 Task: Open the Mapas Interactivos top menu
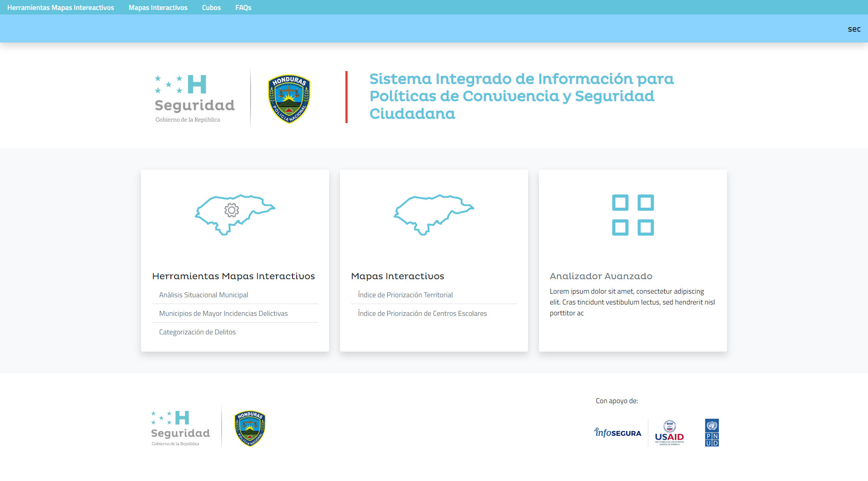click(x=158, y=8)
